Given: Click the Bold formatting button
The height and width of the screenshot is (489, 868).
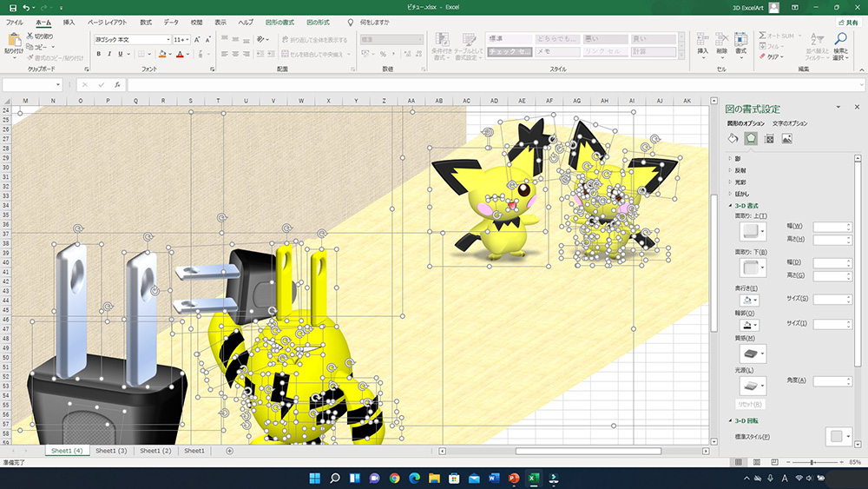Looking at the screenshot, I should point(99,54).
